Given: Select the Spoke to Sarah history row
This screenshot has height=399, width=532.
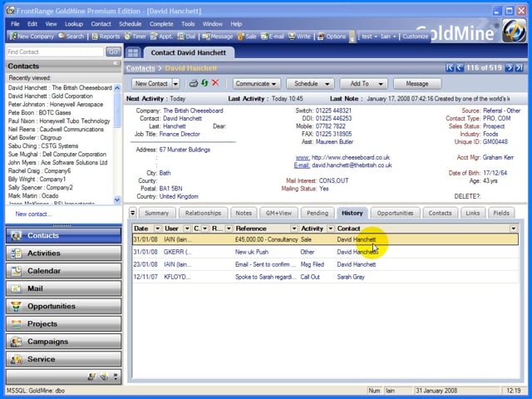Looking at the screenshot, I should pyautogui.click(x=325, y=277).
